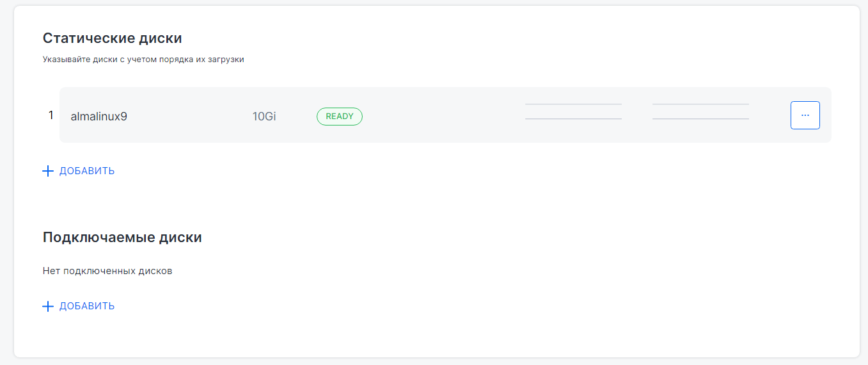Click the green READY status badge

click(x=339, y=117)
